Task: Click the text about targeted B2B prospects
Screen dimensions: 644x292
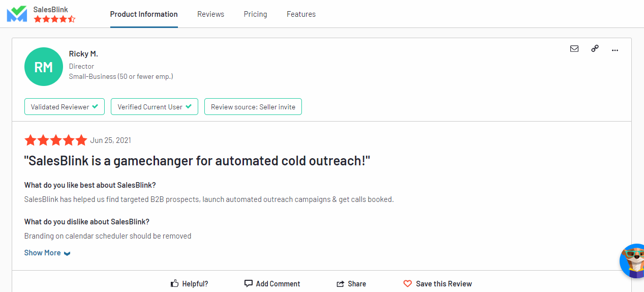Action: coord(209,199)
